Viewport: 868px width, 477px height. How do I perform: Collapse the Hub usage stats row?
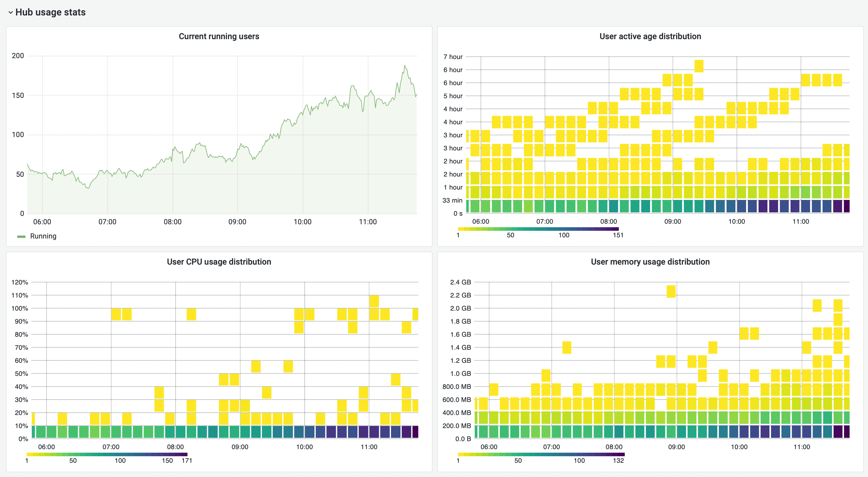[10, 12]
